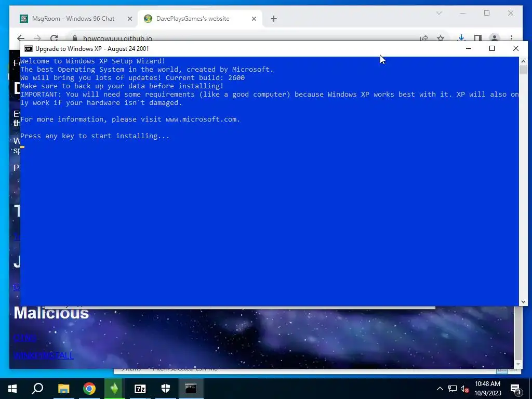Click the share page icon in Chrome

424,38
